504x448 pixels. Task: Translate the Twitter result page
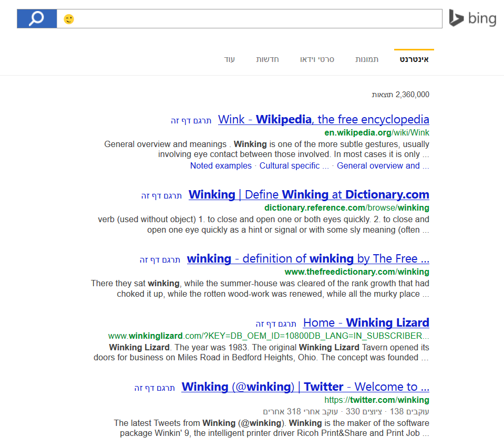click(155, 388)
